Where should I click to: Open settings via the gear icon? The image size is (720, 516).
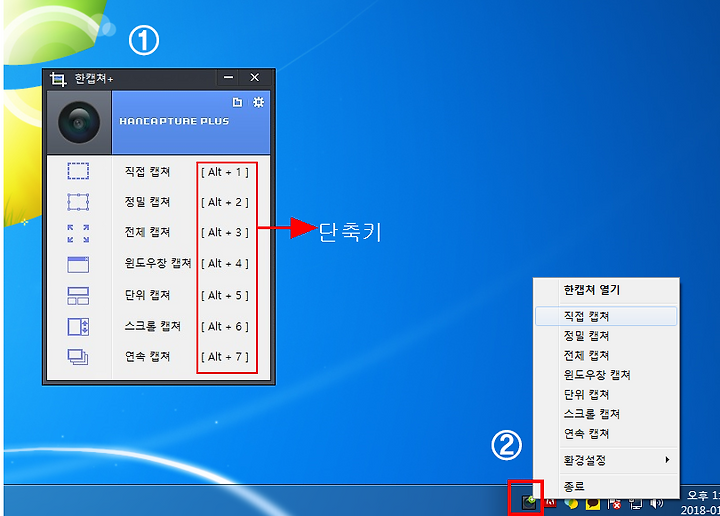[259, 102]
